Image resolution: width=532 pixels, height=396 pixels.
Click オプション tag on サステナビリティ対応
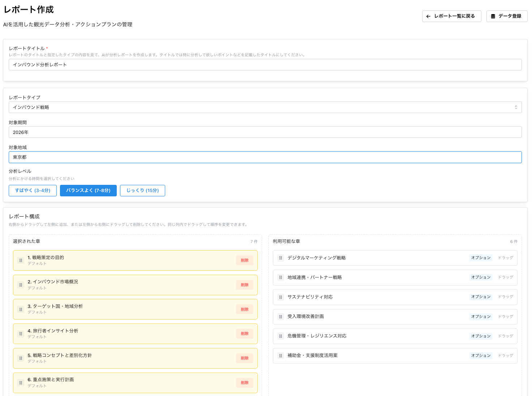[481, 297]
